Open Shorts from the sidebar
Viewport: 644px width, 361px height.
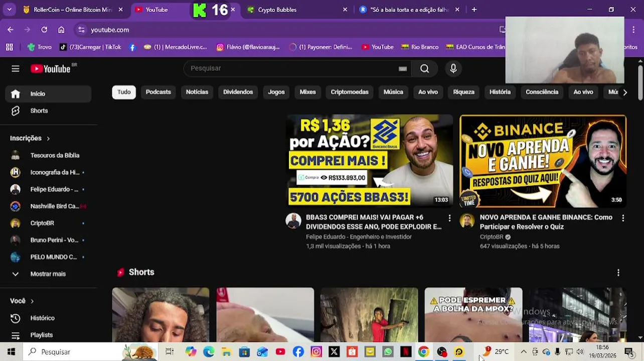coord(48,111)
